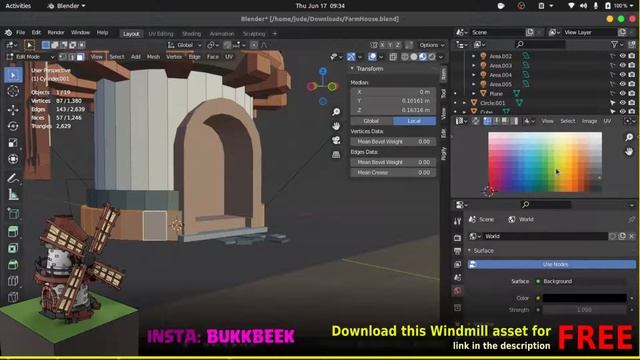Image resolution: width=640 pixels, height=360 pixels.
Task: Enable vertex select mode
Action: click(62, 57)
